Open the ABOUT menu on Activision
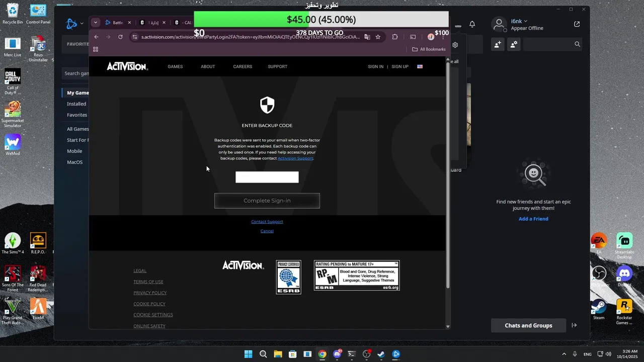644x362 pixels. 208,66
